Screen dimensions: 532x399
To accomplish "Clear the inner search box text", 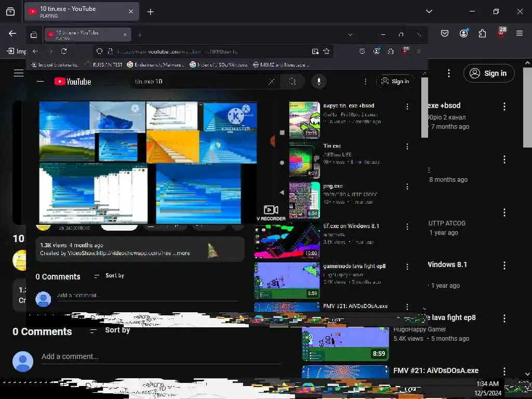I will point(271,82).
